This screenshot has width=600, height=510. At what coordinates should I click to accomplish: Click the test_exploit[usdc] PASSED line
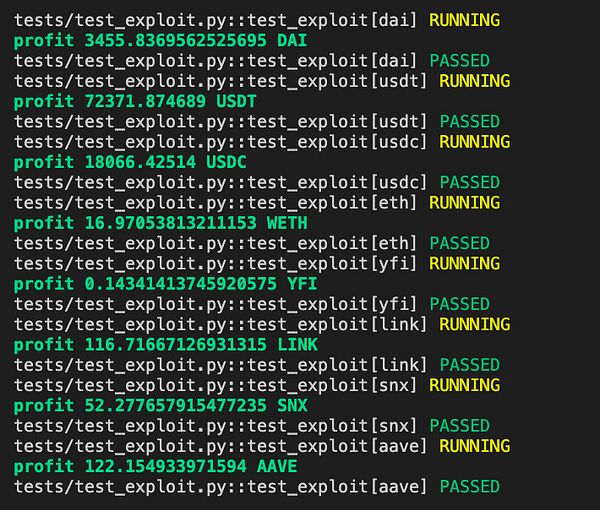pyautogui.click(x=257, y=182)
